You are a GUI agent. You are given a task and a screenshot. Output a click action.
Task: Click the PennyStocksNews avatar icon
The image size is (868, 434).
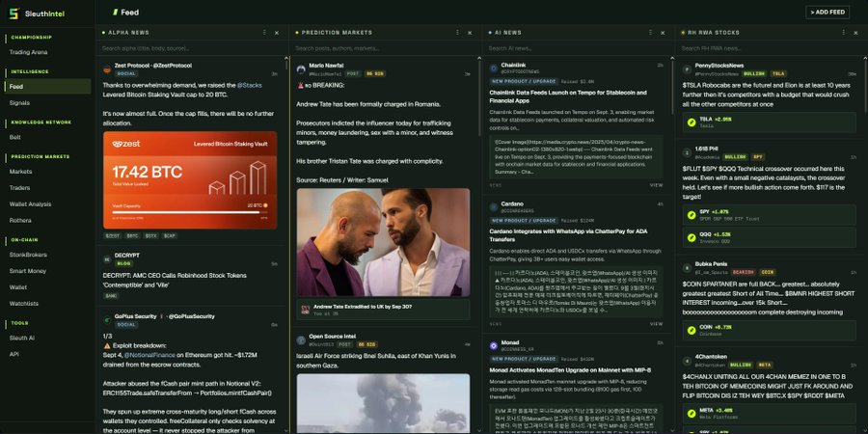(x=687, y=69)
